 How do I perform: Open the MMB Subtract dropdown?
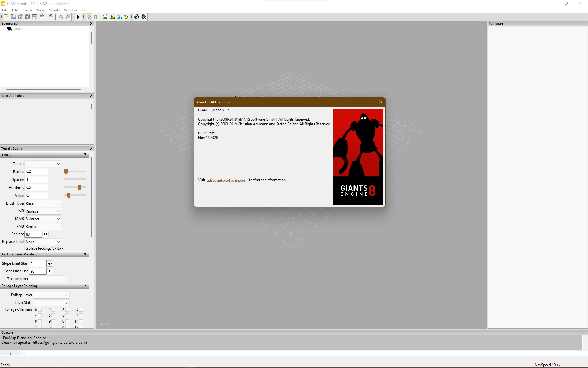43,219
